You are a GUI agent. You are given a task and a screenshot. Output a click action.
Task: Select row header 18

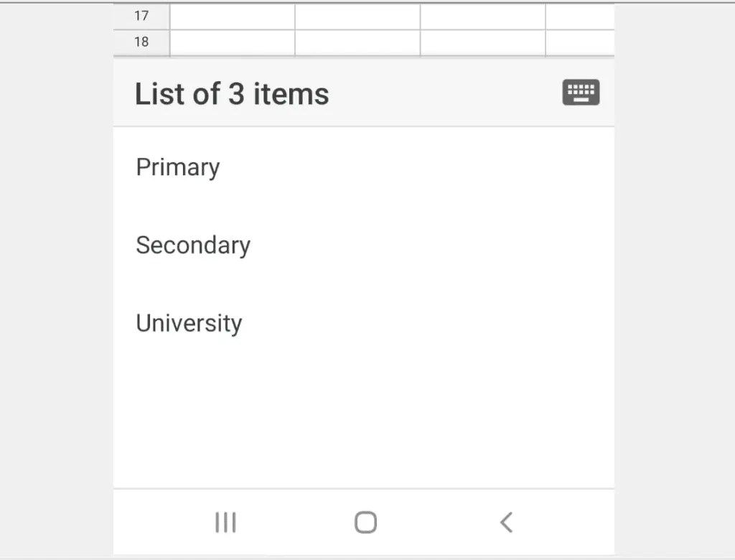click(x=141, y=42)
